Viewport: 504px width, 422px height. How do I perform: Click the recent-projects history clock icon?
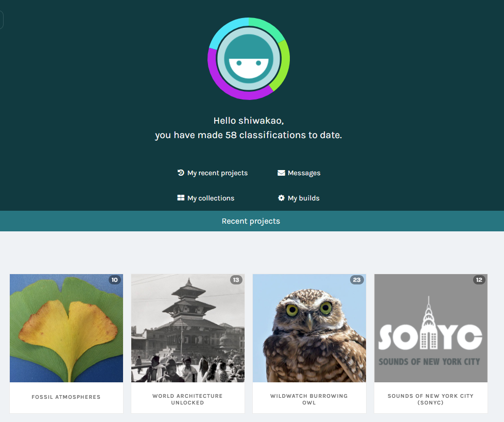pos(181,173)
